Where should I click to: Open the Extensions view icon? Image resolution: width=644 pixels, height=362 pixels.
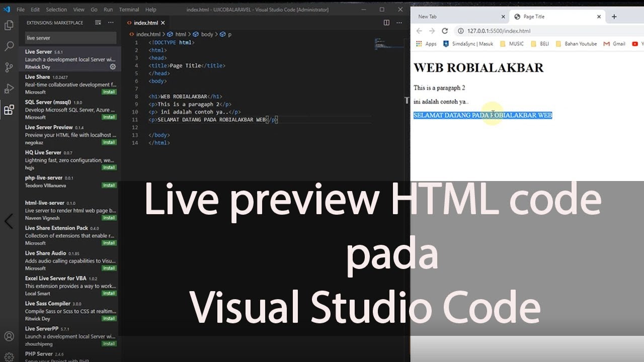coord(9,110)
